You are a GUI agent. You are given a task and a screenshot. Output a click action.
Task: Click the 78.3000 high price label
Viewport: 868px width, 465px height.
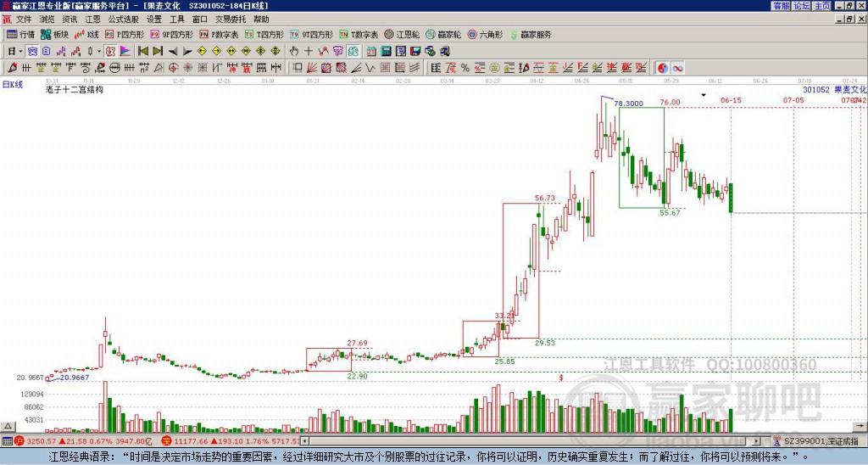(x=629, y=103)
